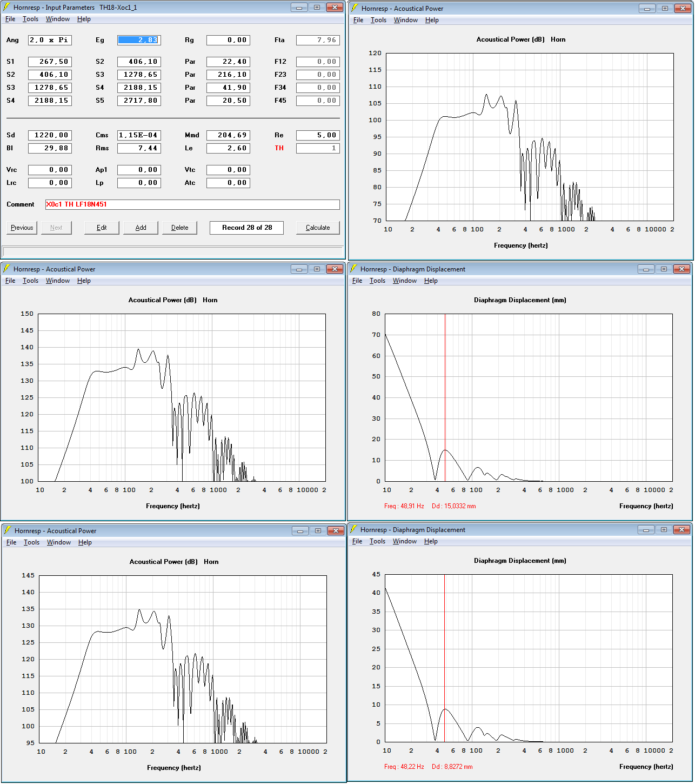695x784 pixels.
Task: Open Tools menu of the 95–145 dB Acoustical Power window
Action: pos(31,542)
